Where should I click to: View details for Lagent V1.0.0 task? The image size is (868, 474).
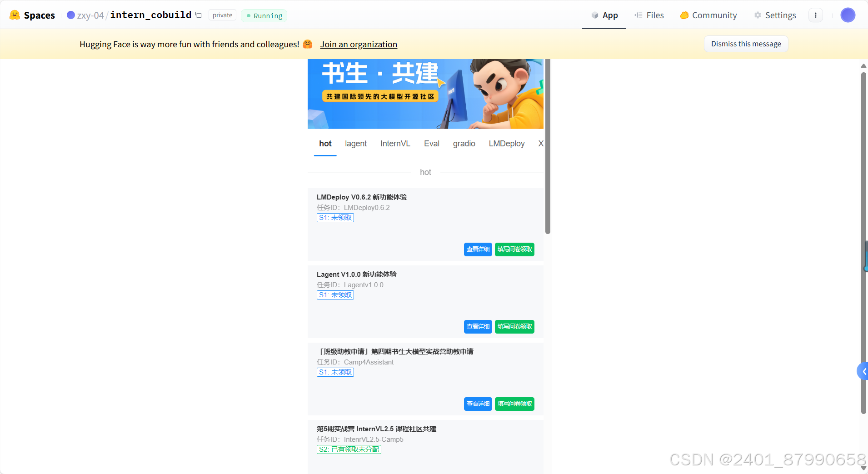(x=478, y=326)
